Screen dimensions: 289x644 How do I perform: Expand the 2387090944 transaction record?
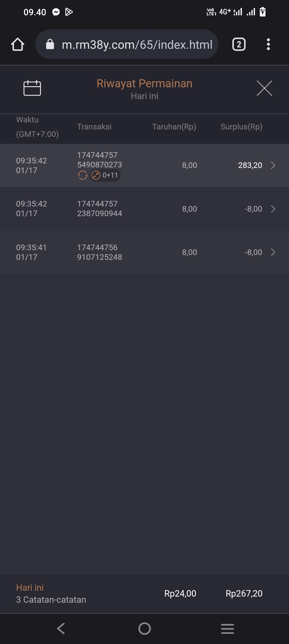coord(273,209)
